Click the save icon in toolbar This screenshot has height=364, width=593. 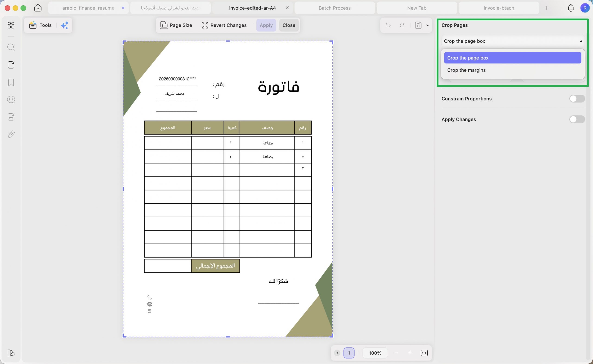click(x=418, y=25)
